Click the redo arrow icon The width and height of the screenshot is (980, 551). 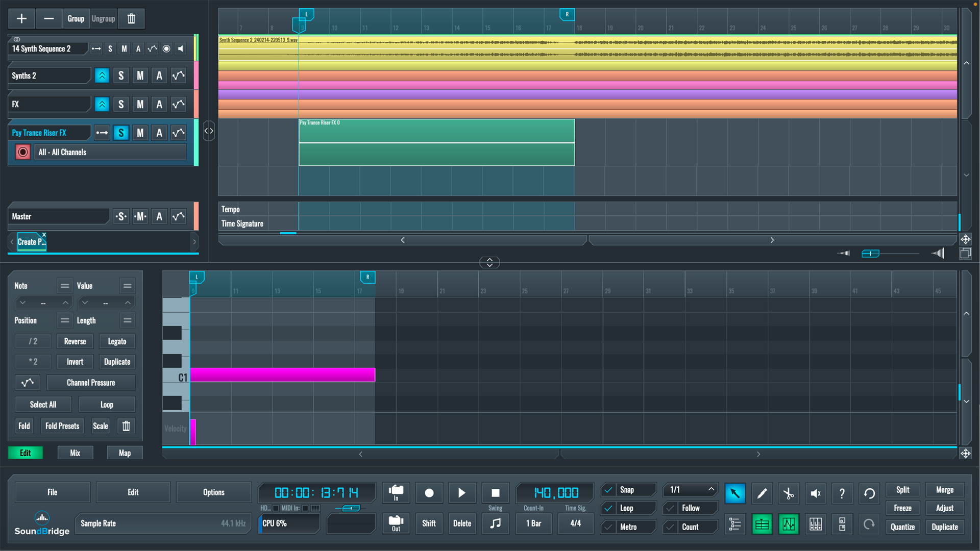point(869,524)
